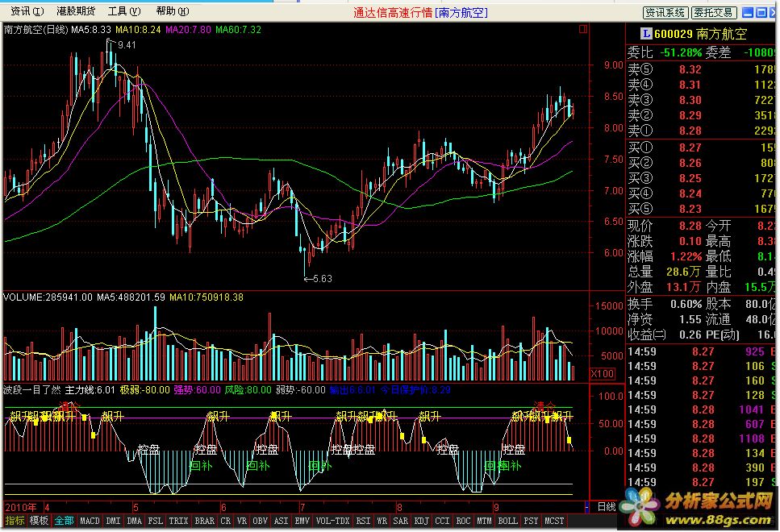780x532 pixels.
Task: Switch to the WR indicator
Action: [x=382, y=521]
